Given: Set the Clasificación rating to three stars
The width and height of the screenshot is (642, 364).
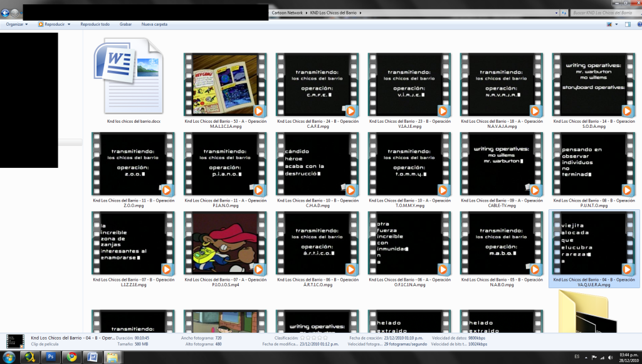Looking at the screenshot, I should point(314,338).
